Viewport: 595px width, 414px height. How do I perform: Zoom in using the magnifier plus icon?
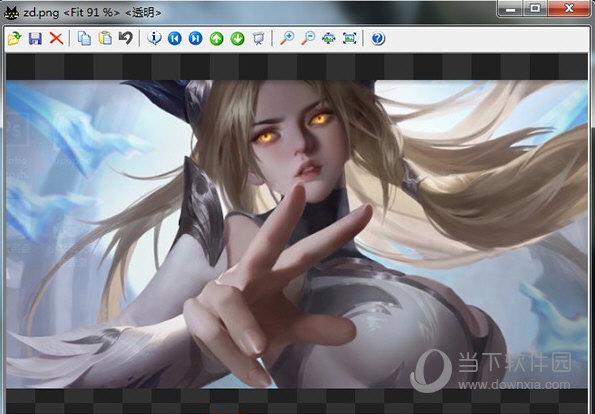click(287, 38)
